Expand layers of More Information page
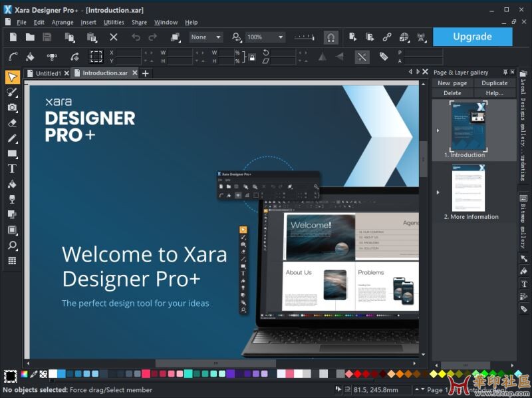Image resolution: width=532 pixels, height=398 pixels. (438, 192)
